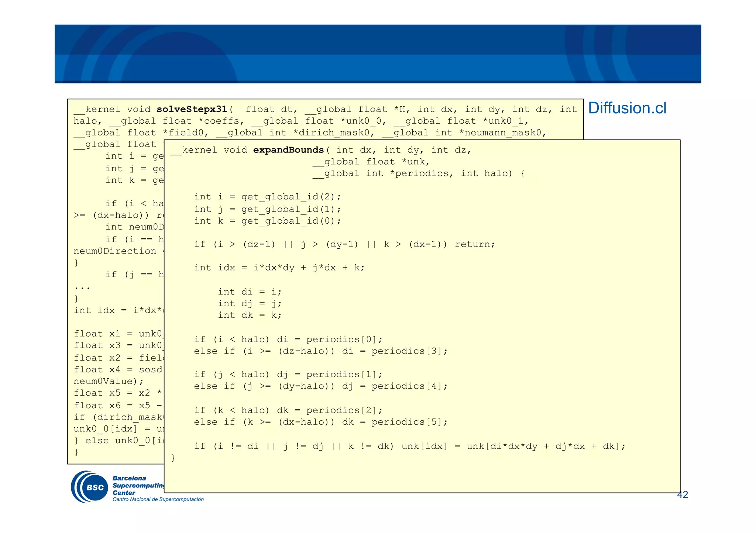The image size is (756, 534).
Task: Click the slide number 42
Action: click(x=683, y=495)
